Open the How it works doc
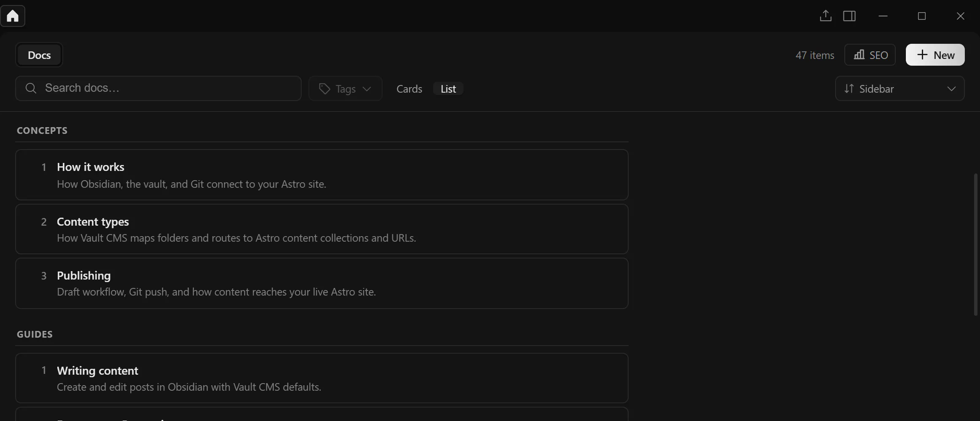This screenshot has height=421, width=980. (x=322, y=175)
